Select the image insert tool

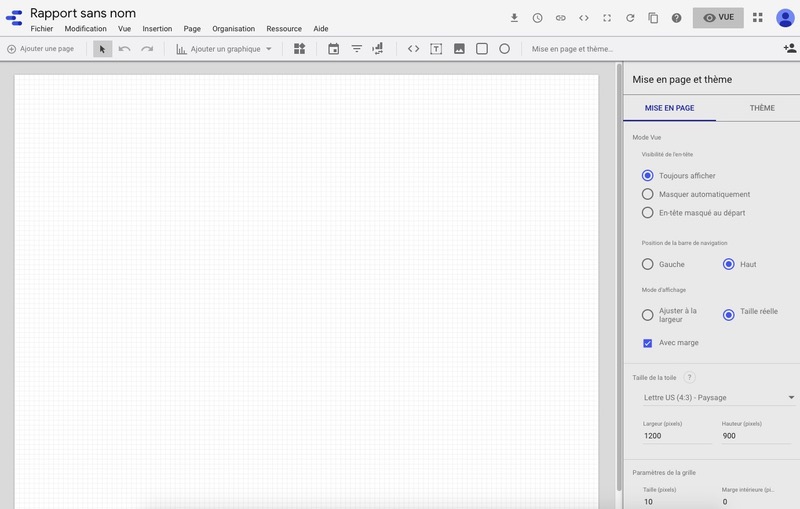(459, 49)
